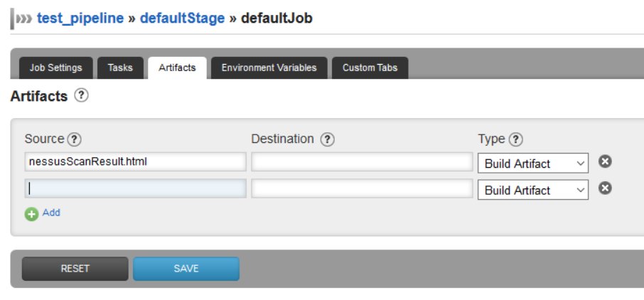This screenshot has height=300, width=644.
Task: Open the Tasks tab
Action: pos(120,68)
